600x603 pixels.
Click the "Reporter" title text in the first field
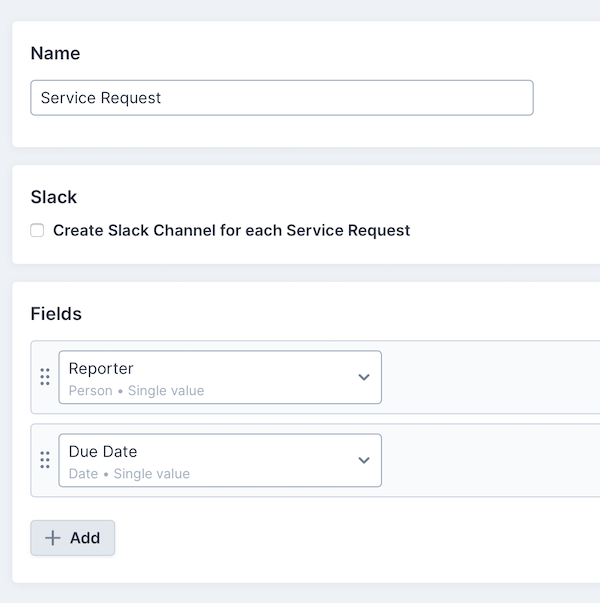[x=101, y=369]
